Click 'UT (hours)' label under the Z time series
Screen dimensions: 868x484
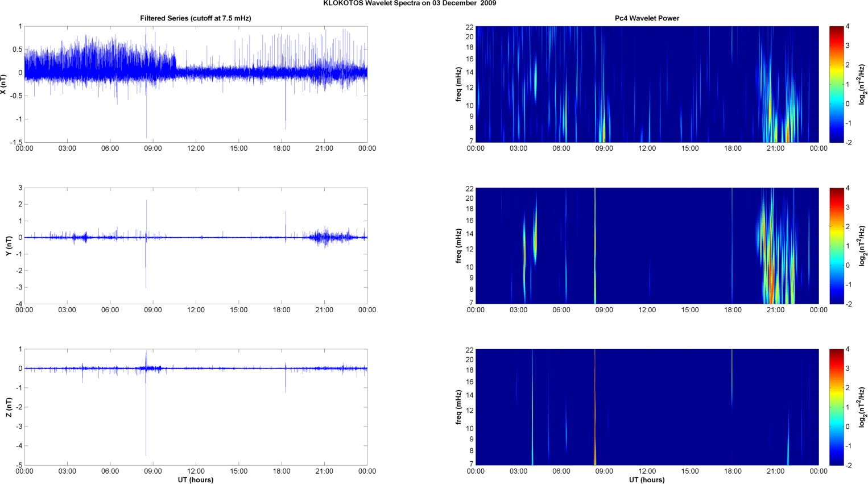coord(196,479)
